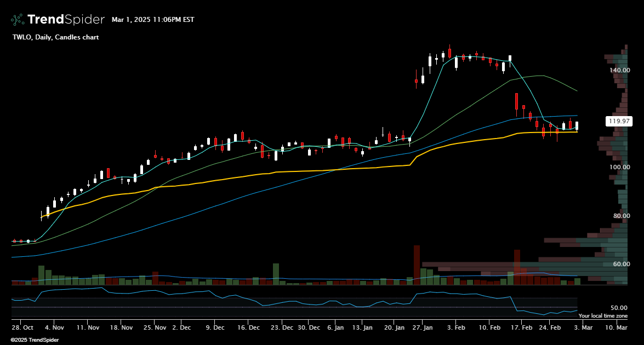Click the '13. Jan' date label
The width and height of the screenshot is (644, 345).
coord(362,327)
